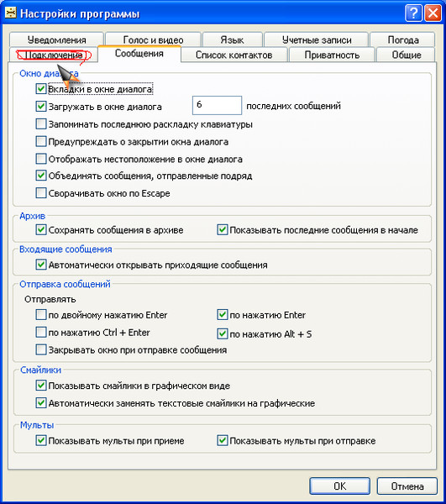The width and height of the screenshot is (446, 504).
Task: Confirm settings with the OK button
Action: [339, 486]
